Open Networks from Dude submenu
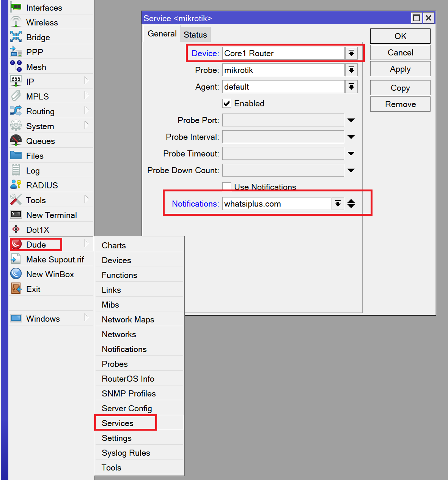 click(139, 334)
